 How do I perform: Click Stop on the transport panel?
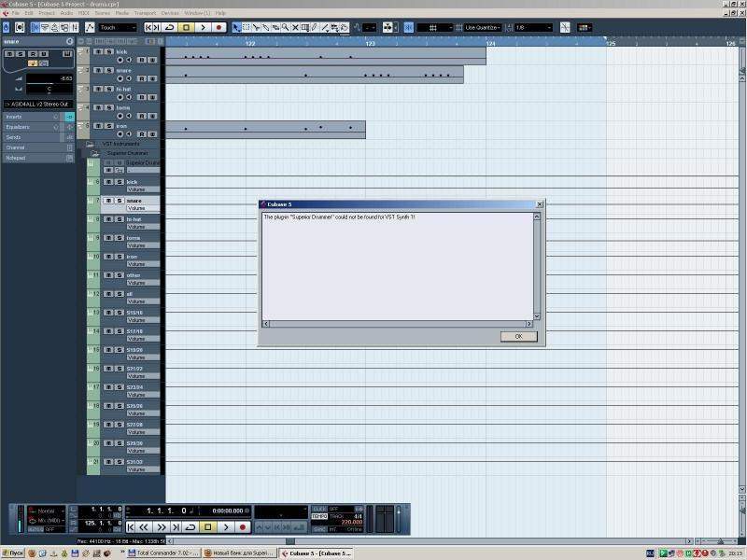(x=208, y=527)
